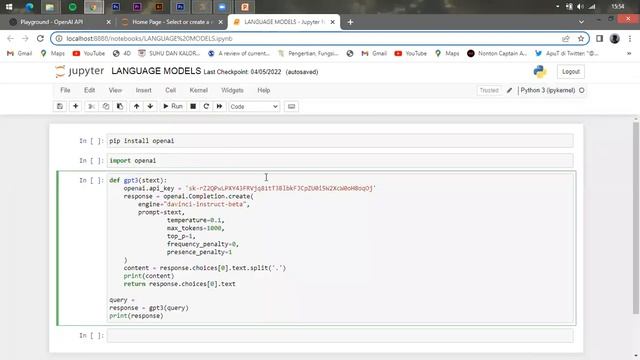Viewport: 640px width, 360px height.
Task: Move the selected cell up
Action: click(136, 106)
